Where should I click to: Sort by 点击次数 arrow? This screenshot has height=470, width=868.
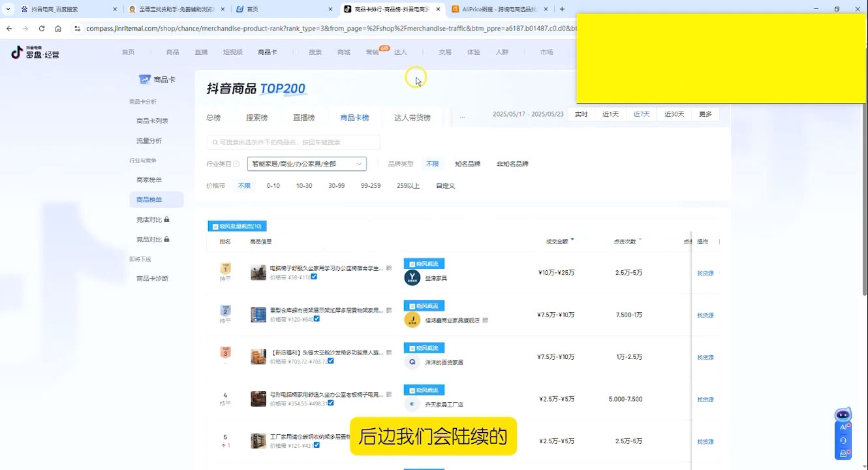click(x=640, y=240)
